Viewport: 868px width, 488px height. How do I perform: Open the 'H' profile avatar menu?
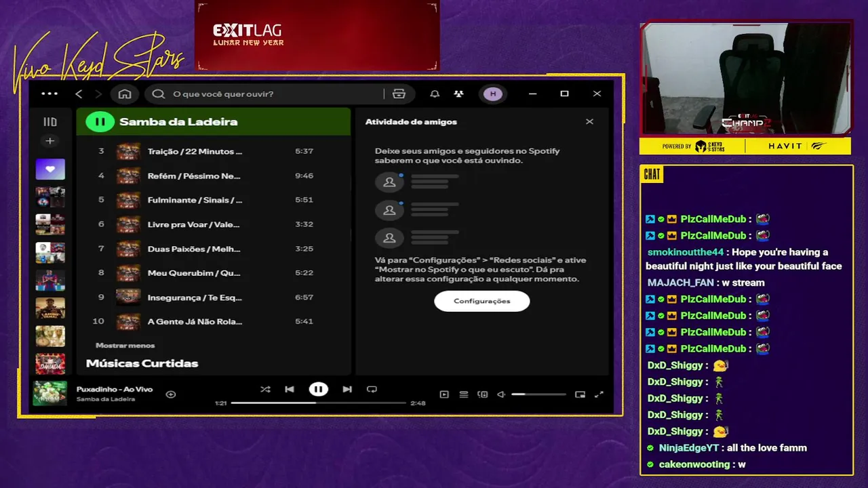pos(493,94)
